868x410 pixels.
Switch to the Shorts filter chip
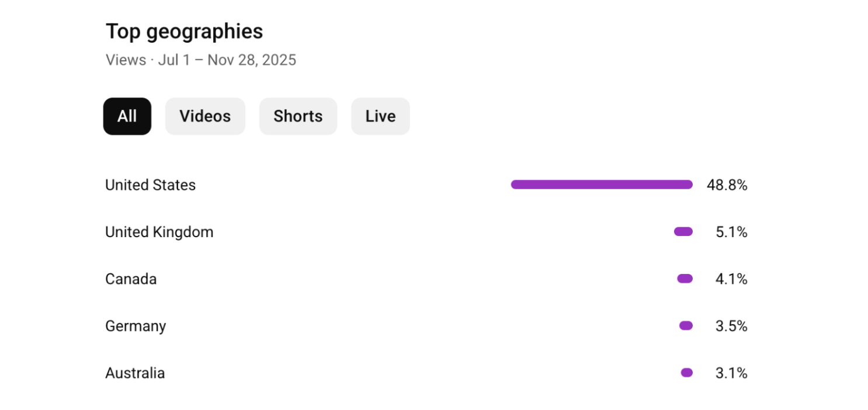298,116
